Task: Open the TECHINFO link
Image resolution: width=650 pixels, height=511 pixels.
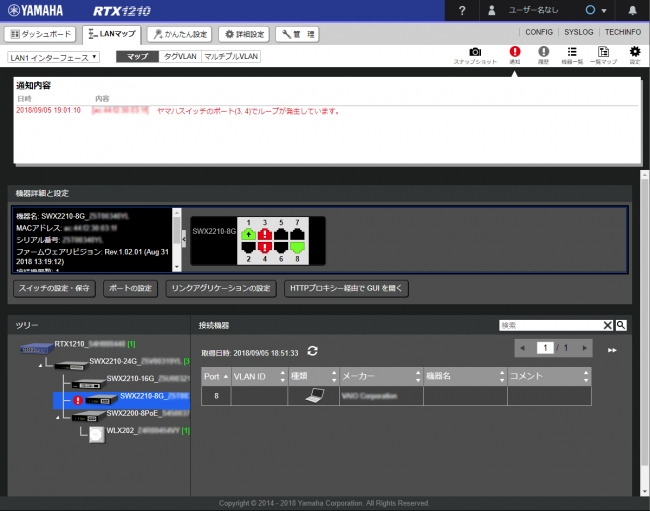Action: (623, 32)
